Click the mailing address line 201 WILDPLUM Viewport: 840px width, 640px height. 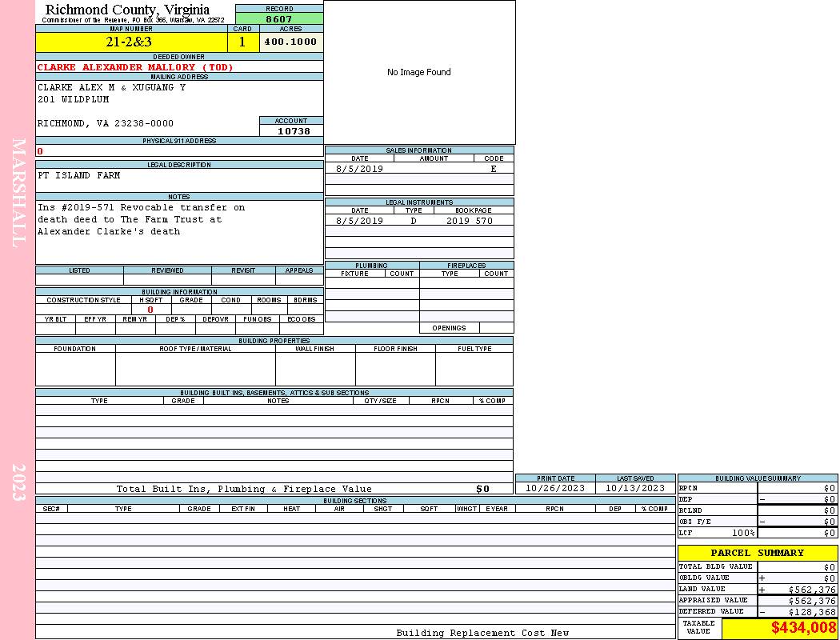pyautogui.click(x=74, y=99)
